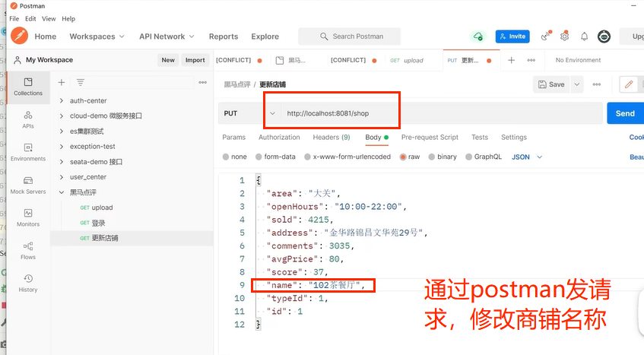The width and height of the screenshot is (644, 355).
Task: Switch to the Pre-request Script tab
Action: click(430, 137)
